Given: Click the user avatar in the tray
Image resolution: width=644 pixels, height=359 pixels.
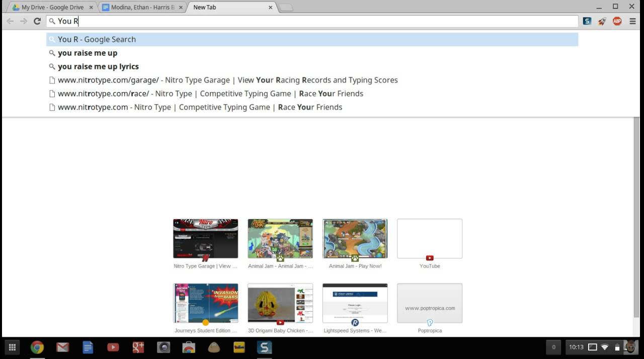Looking at the screenshot, I should click(x=630, y=347).
